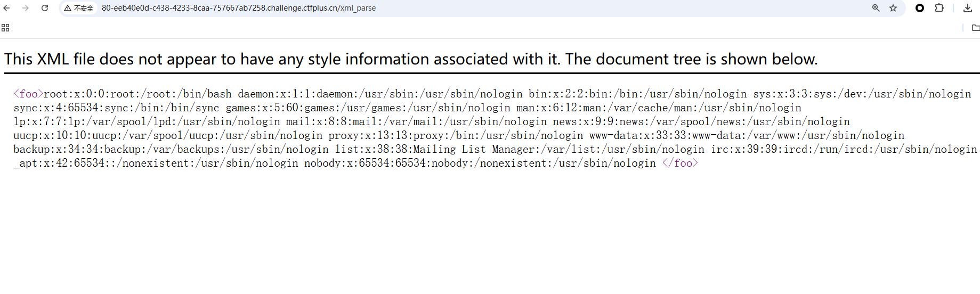The width and height of the screenshot is (980, 294).
Task: Click the 'This XML file does not appear' notice
Action: (x=410, y=59)
